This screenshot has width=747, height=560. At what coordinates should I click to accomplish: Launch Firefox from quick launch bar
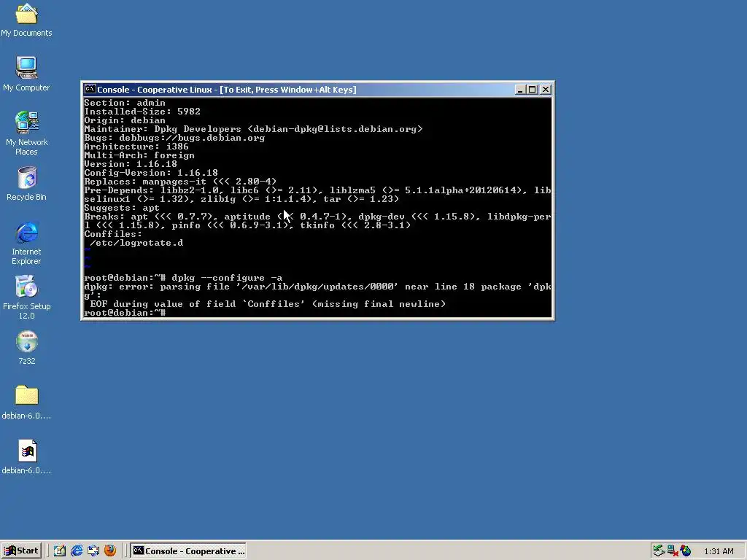click(110, 551)
